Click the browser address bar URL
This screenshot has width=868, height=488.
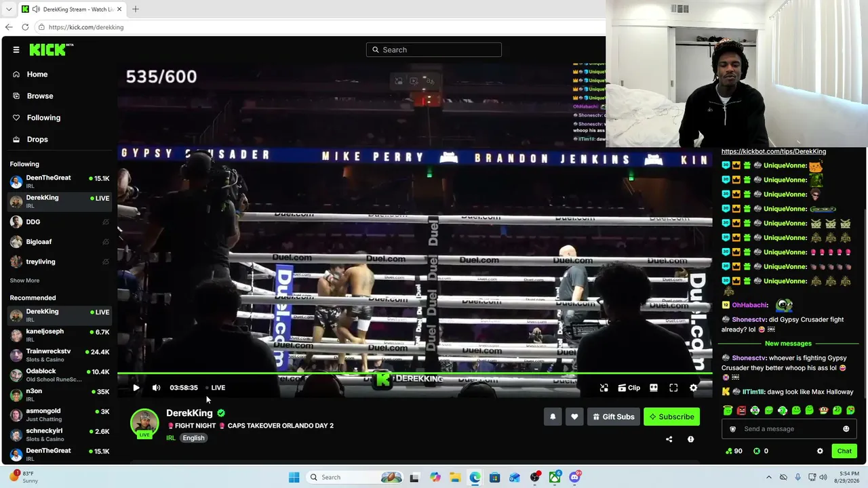86,27
